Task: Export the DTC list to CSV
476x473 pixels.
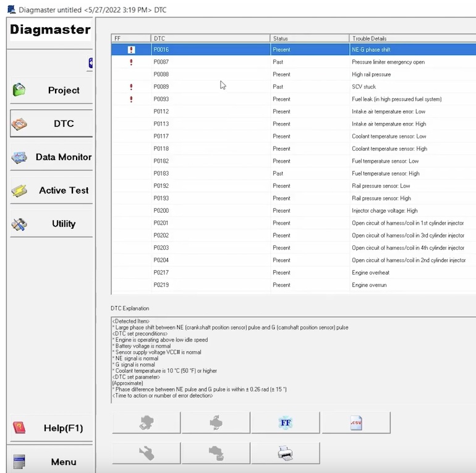Action: coord(356,423)
